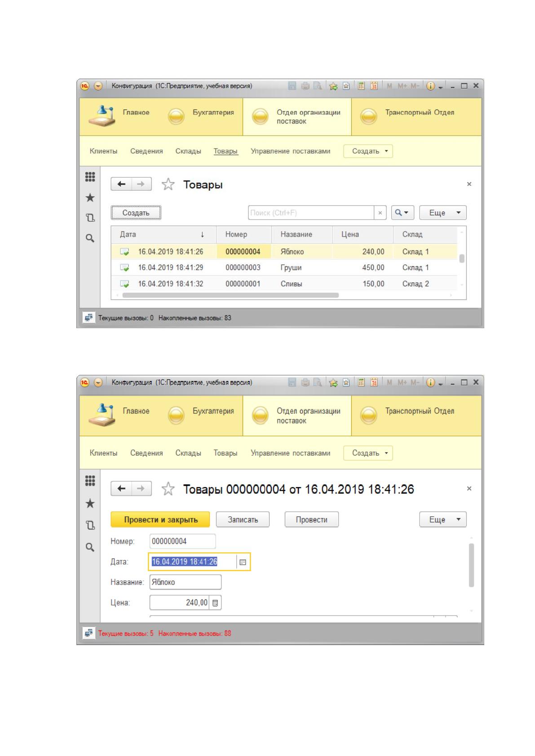The image size is (535, 756).
Task: Open Управление поставками link in upper window
Action: click(290, 151)
